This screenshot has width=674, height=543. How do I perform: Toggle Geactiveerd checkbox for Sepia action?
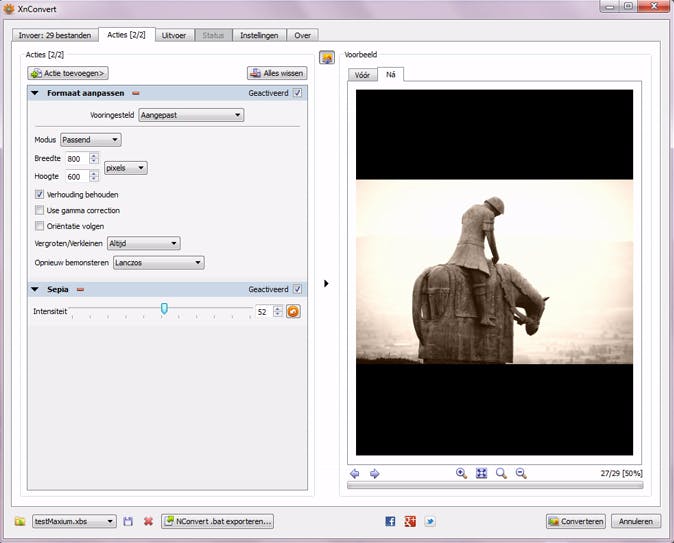pos(297,290)
